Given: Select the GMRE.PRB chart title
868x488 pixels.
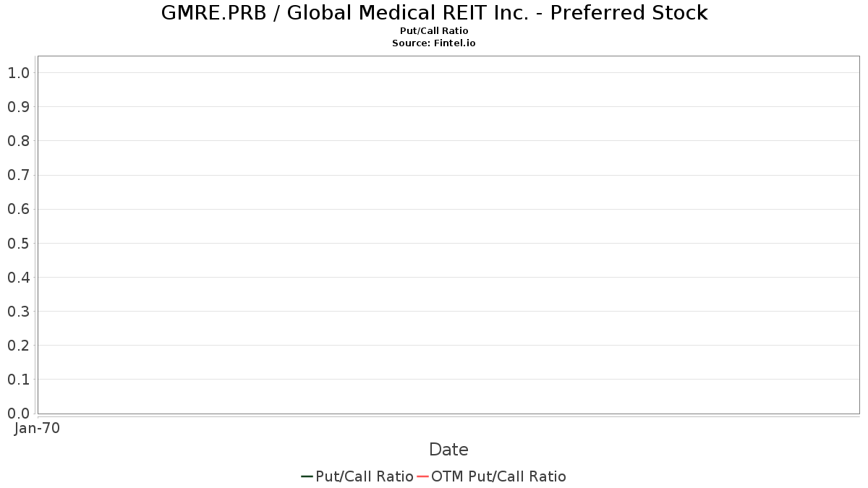Looking at the screenshot, I should [434, 13].
